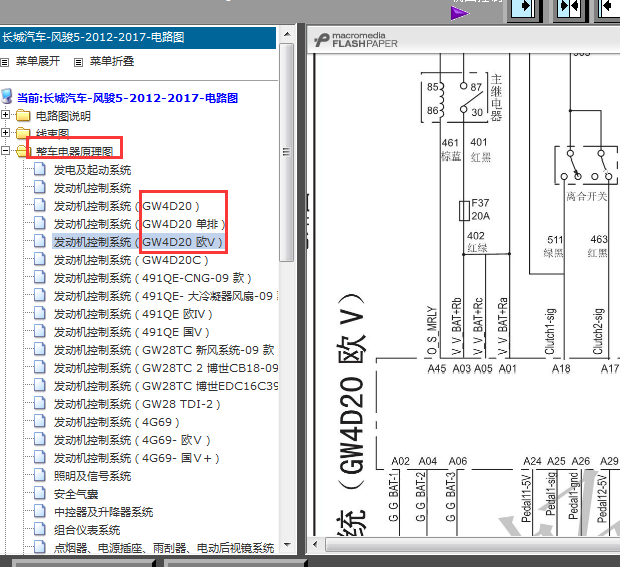Image resolution: width=620 pixels, height=567 pixels.
Task: Click page icon beside 发动机控制系统 (GW28 TDI-2)
Action: pos(40,403)
